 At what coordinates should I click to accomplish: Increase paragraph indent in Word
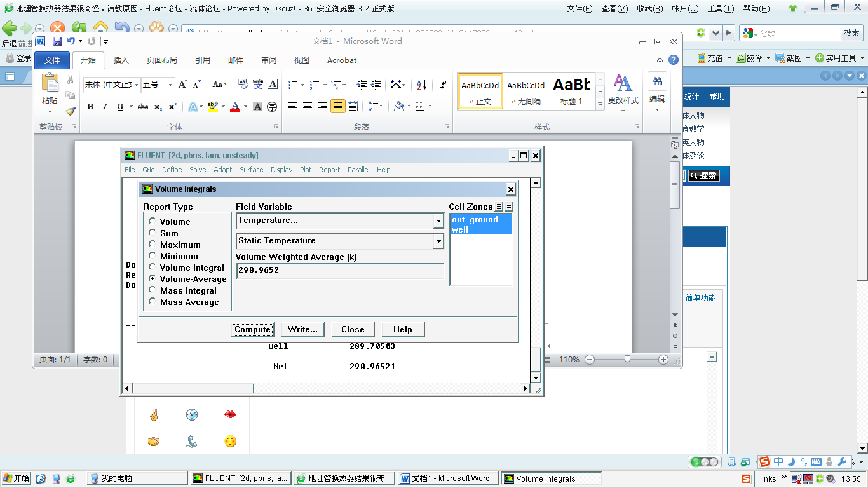(x=377, y=85)
